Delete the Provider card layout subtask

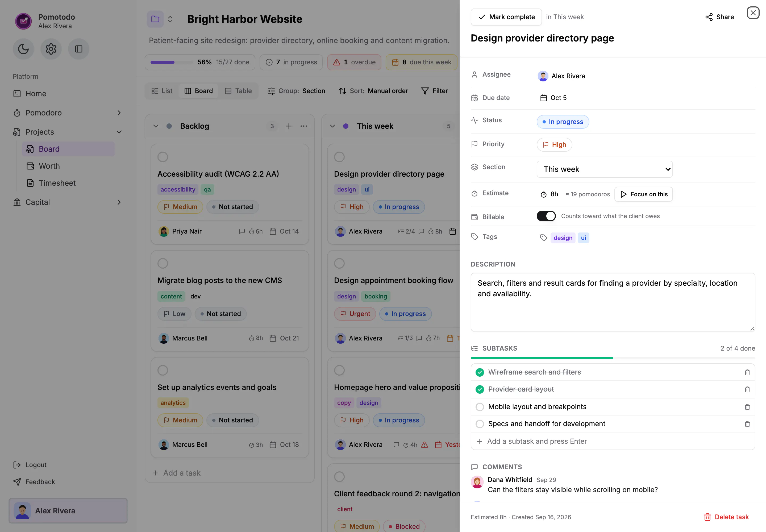pyautogui.click(x=747, y=389)
